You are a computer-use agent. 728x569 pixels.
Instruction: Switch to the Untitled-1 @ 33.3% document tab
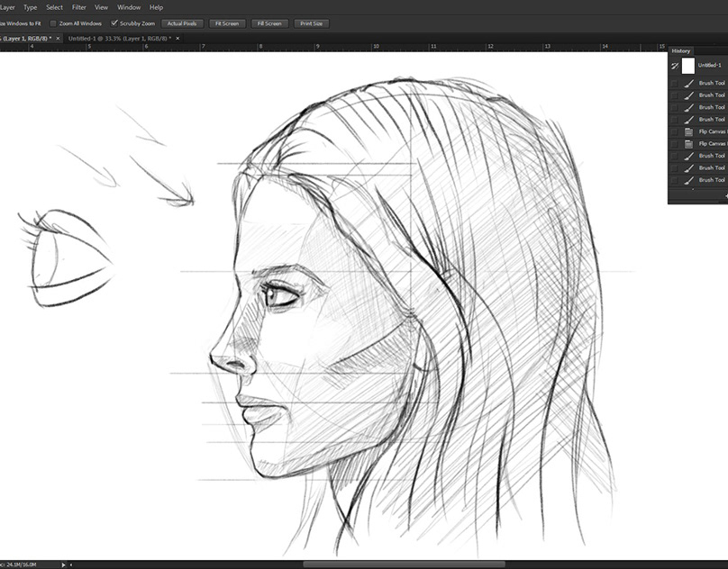(119, 39)
